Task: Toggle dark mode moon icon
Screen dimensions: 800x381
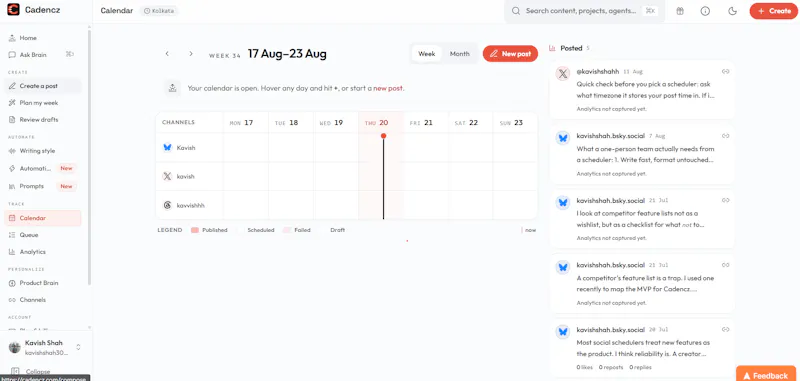Action: tap(732, 11)
